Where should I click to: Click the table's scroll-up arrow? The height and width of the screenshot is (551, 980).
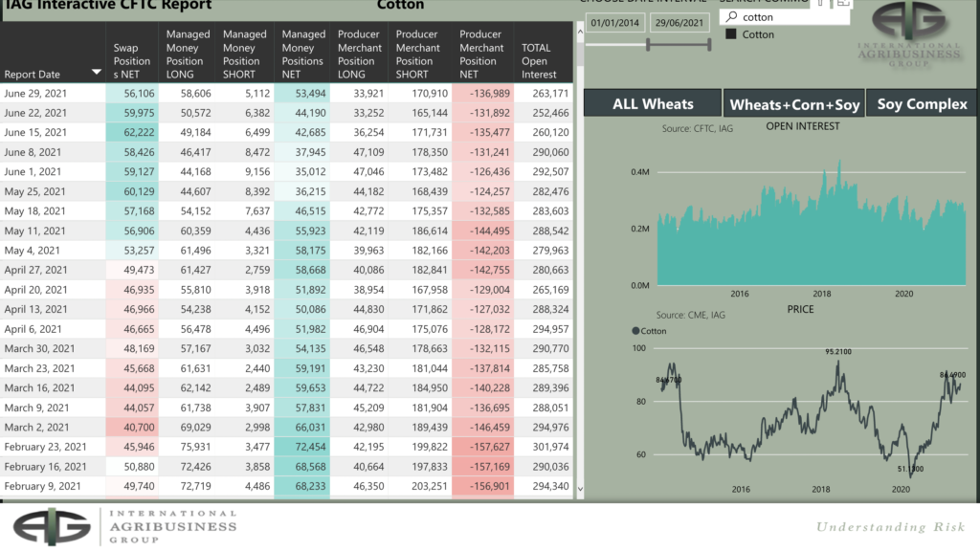coord(580,31)
